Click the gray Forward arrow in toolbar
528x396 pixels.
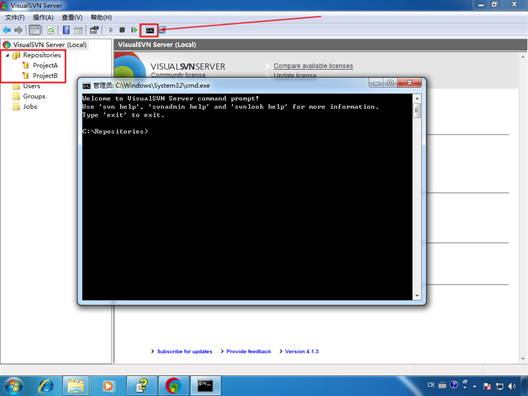[x=19, y=30]
